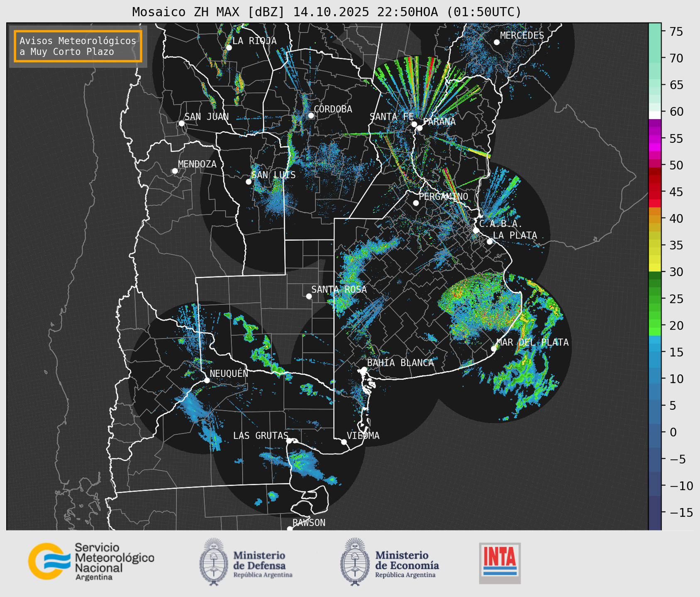This screenshot has height=597, width=700.
Task: Click the Neuquén city marker dot
Action: pyautogui.click(x=207, y=380)
